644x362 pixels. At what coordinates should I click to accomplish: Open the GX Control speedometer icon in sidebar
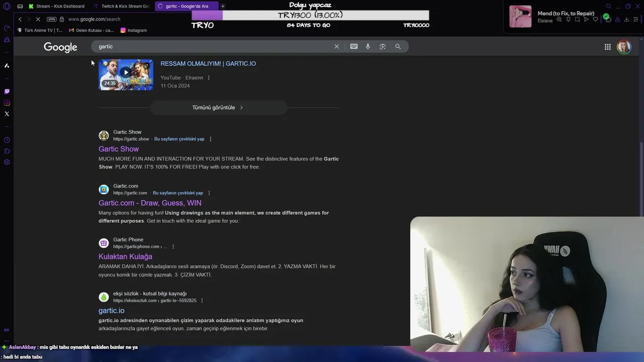coord(7,28)
